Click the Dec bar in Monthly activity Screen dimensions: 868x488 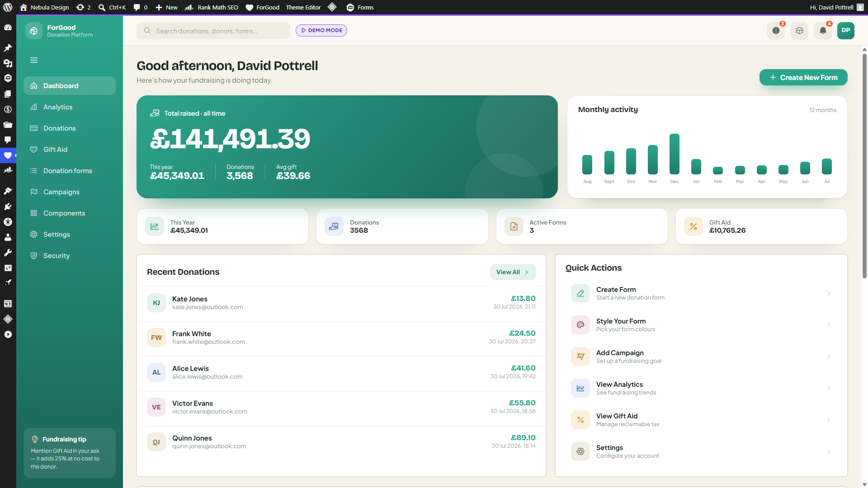pyautogui.click(x=675, y=154)
